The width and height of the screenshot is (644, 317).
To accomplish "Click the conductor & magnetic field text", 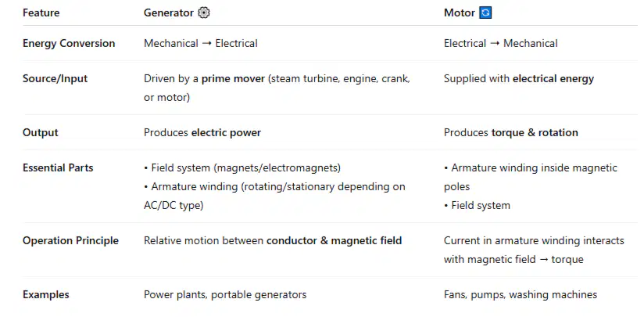I will 335,240.
